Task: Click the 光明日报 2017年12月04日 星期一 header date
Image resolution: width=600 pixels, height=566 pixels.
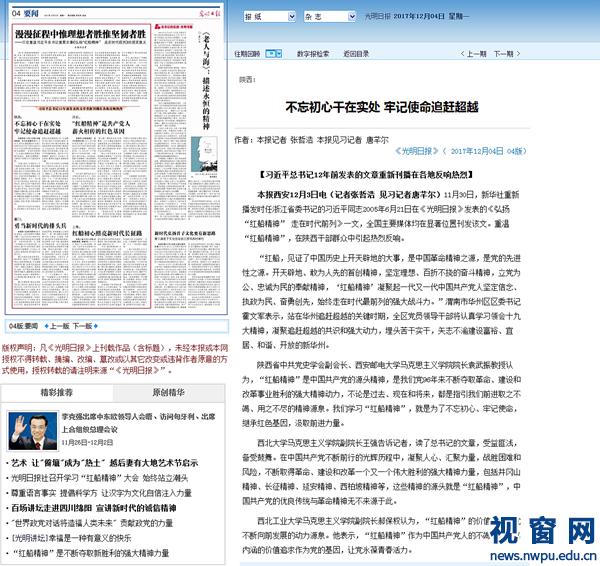Action: click(x=417, y=16)
